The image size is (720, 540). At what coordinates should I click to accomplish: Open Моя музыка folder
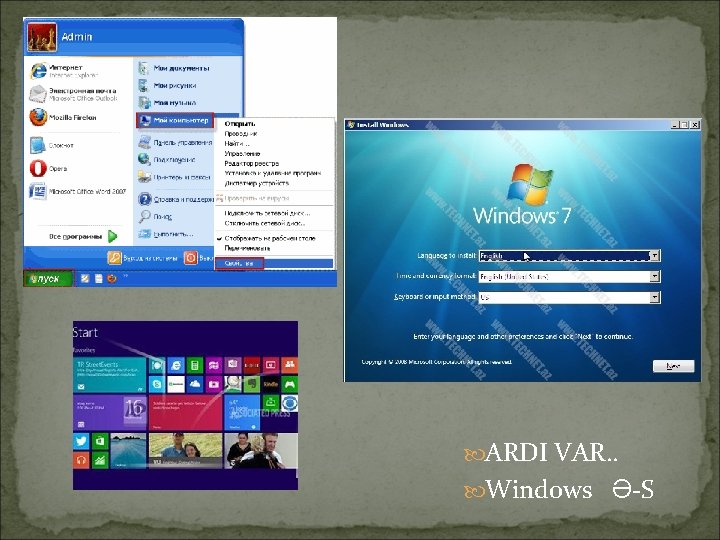click(168, 102)
